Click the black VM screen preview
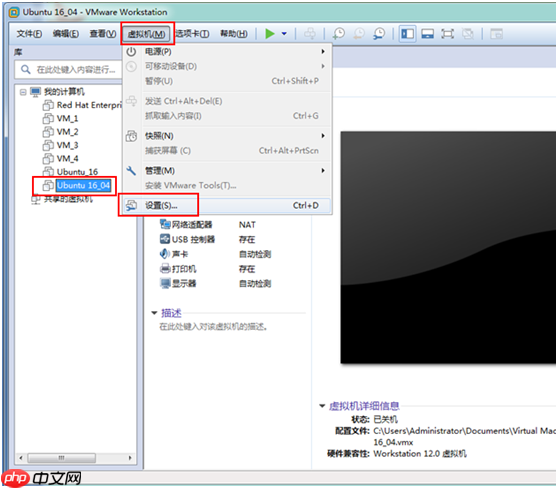Image resolution: width=558 pixels, height=488 pixels. (x=448, y=247)
